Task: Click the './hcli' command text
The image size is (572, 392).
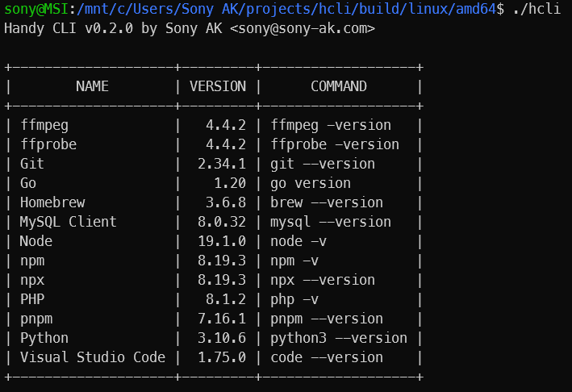Action: (536, 9)
